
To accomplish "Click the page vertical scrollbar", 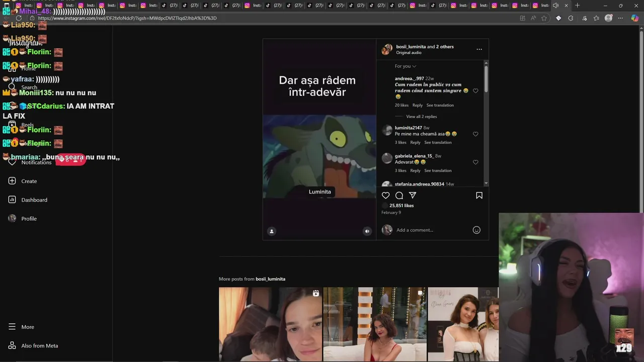I will pyautogui.click(x=641, y=121).
